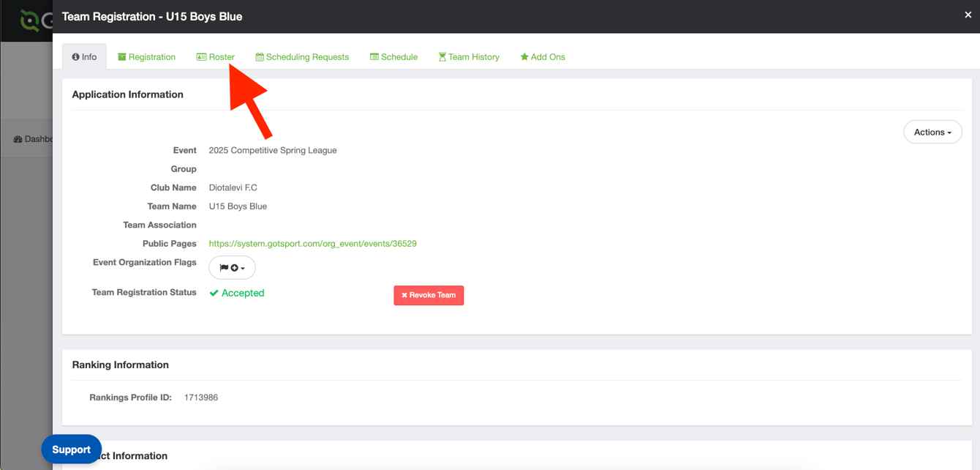Click the 'Team Registration - U15 Boys Blue' title

coord(152,16)
